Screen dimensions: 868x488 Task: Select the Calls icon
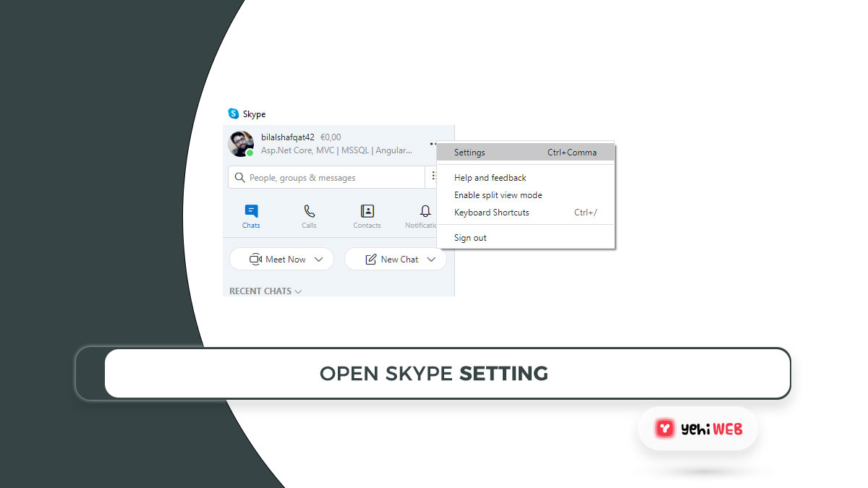coord(309,210)
